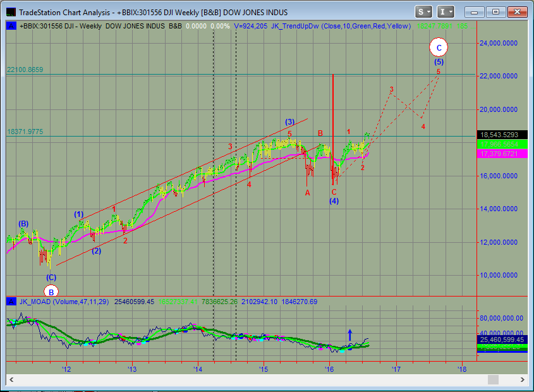This screenshot has width=534, height=392.
Task: Click the horizontal scrollbar left arrow
Action: [11, 379]
